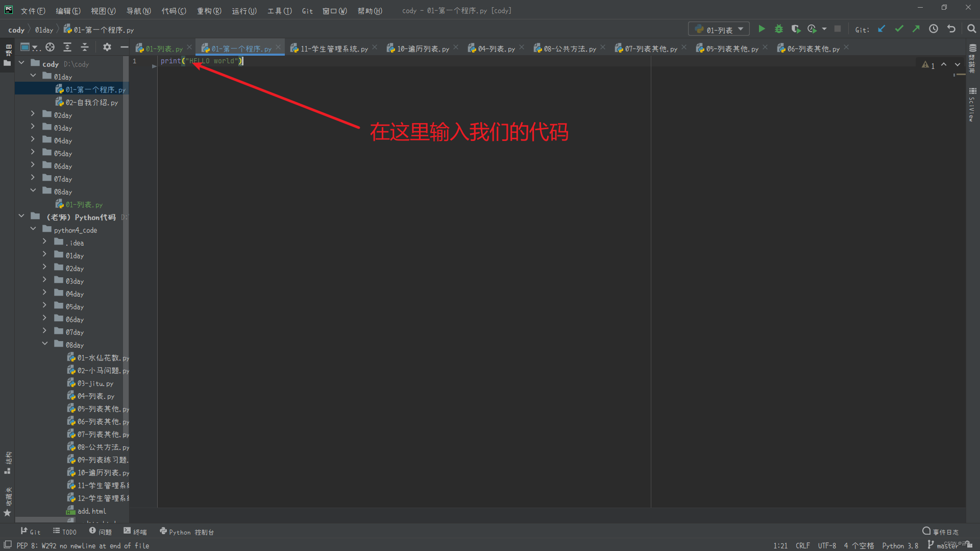
Task: Close the 10-遍历列表.py tab
Action: click(456, 47)
